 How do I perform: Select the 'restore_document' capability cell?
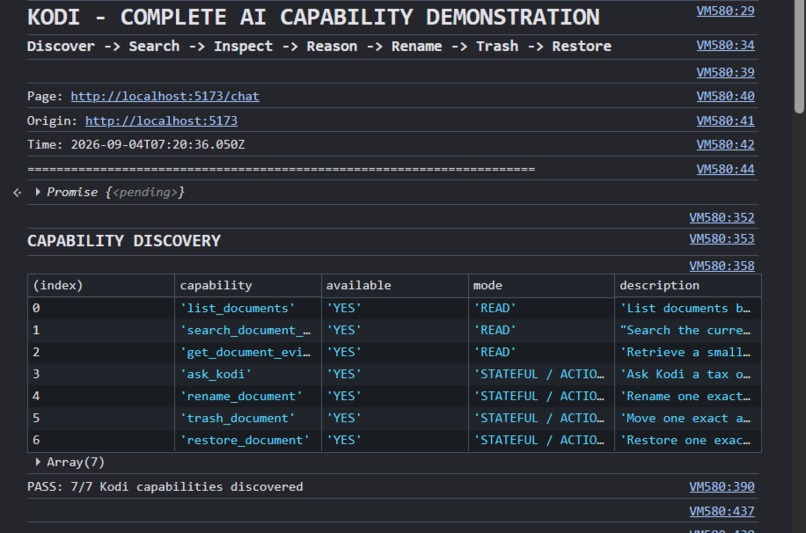[248, 440]
